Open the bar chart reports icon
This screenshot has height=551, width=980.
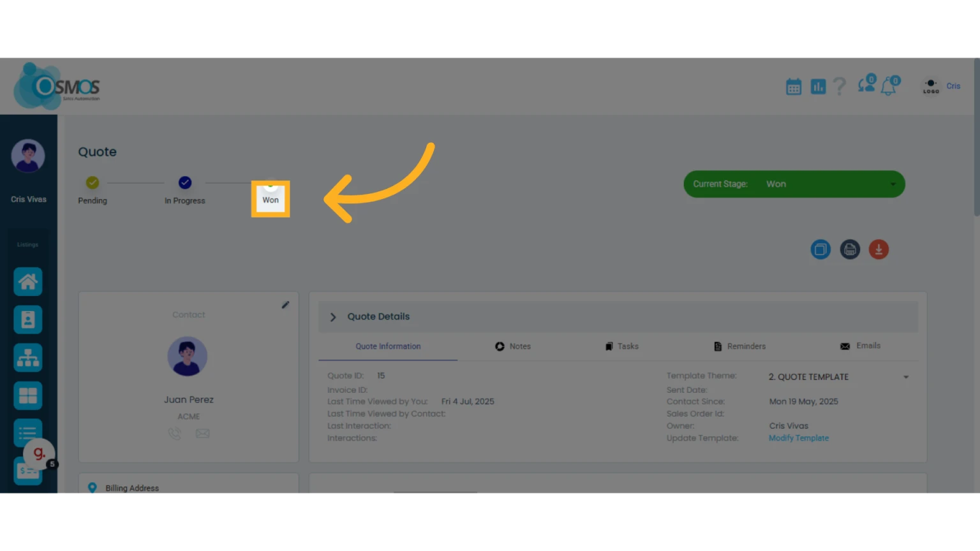pos(818,87)
